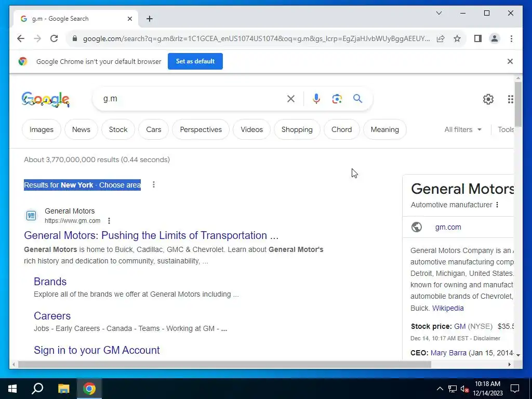Open the Tools option
Screen dimensions: 532x399
tap(506, 129)
